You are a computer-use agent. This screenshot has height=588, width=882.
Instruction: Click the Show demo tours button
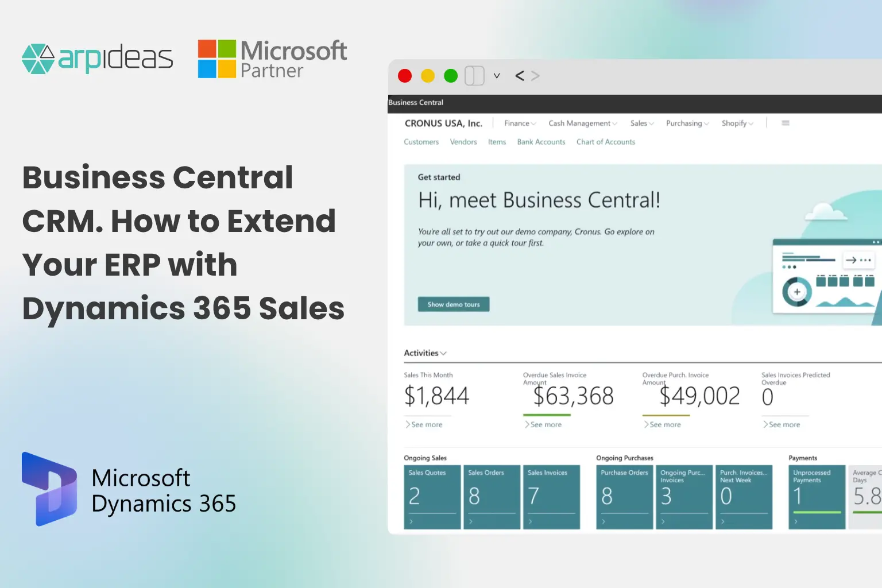[x=453, y=304]
